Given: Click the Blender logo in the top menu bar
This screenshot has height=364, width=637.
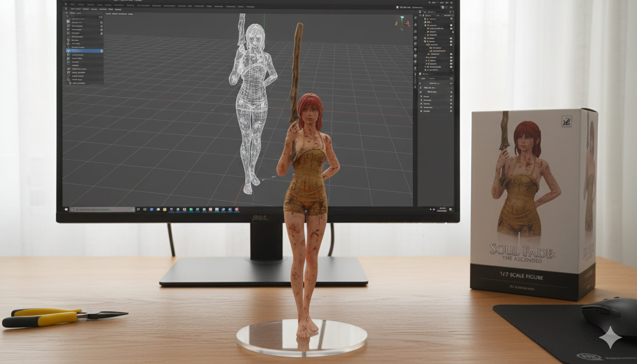Looking at the screenshot, I should click(66, 4).
